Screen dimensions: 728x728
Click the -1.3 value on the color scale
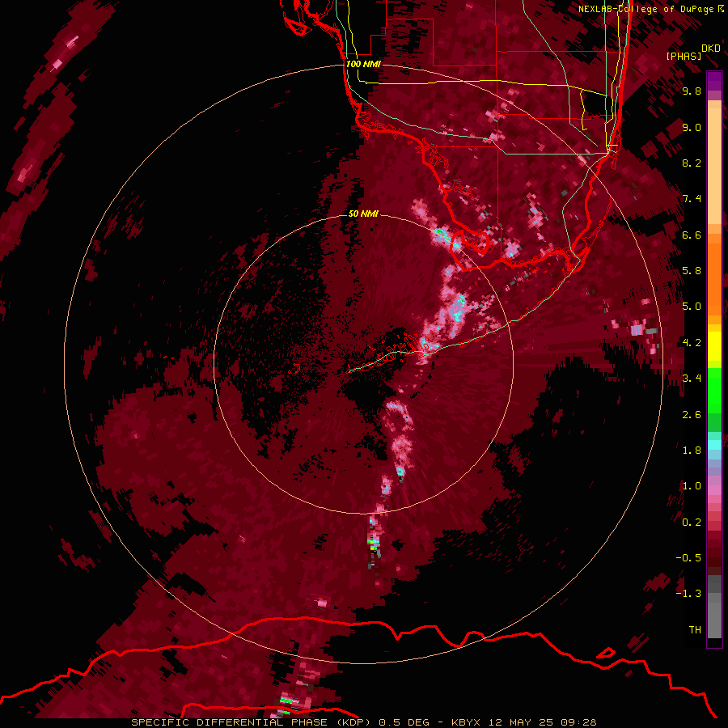tap(688, 594)
